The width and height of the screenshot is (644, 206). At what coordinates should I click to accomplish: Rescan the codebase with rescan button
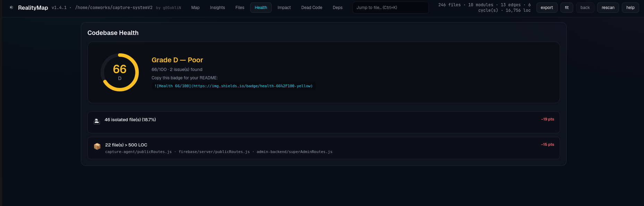point(608,8)
